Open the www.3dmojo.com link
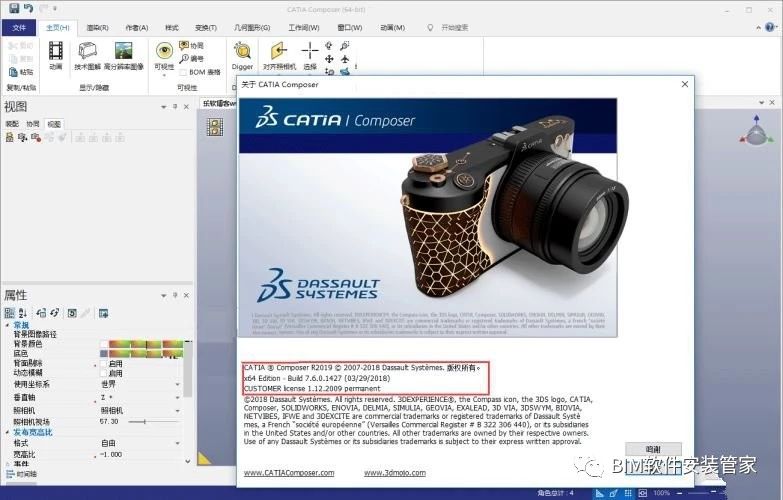This screenshot has width=783, height=500. 394,473
